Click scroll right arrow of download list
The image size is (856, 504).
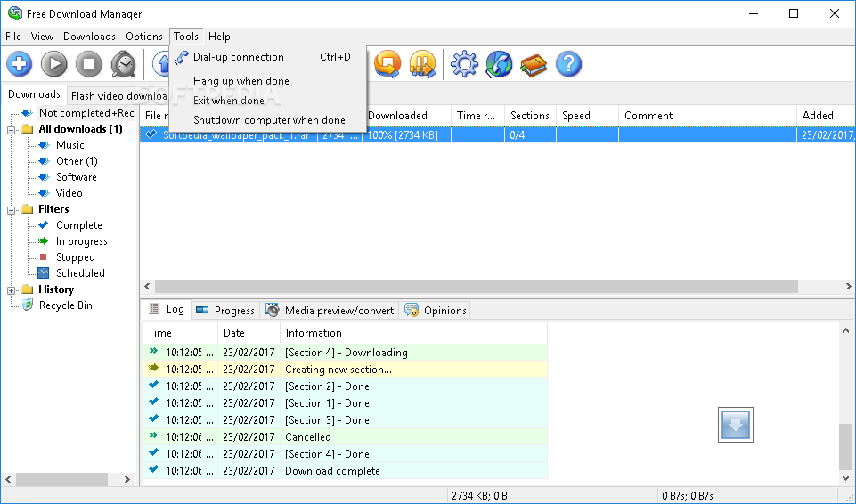click(848, 286)
